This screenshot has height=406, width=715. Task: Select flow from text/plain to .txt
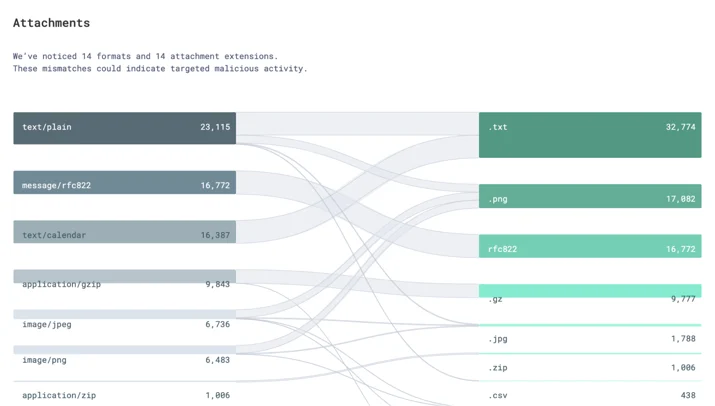pos(358,124)
